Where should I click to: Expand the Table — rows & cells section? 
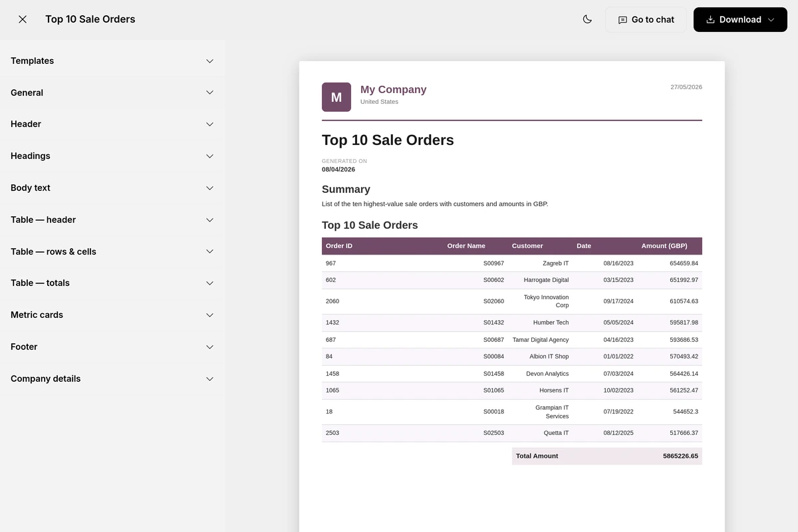[112, 251]
